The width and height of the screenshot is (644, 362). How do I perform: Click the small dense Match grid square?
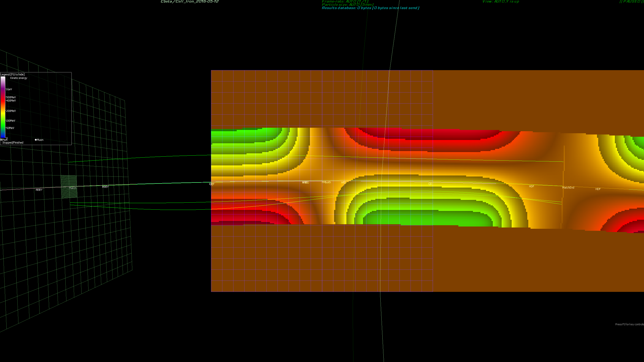pos(69,187)
